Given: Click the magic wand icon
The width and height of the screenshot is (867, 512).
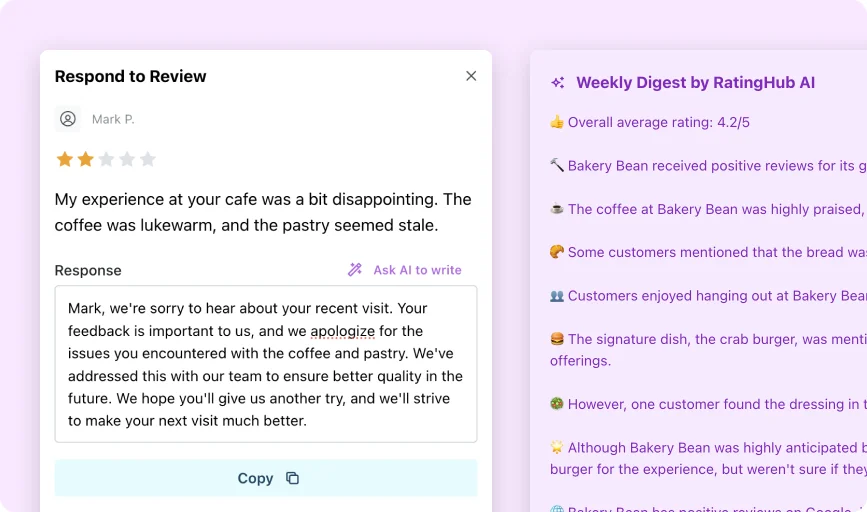Looking at the screenshot, I should coord(355,270).
